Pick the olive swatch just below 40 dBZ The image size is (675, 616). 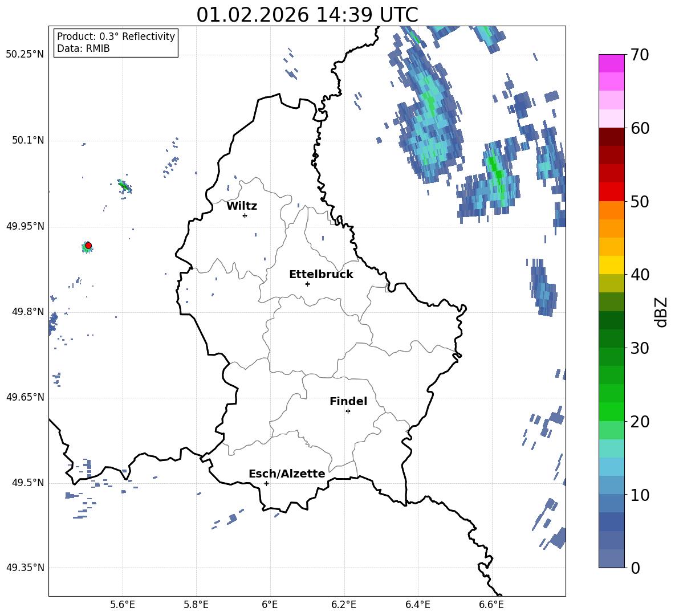611,283
